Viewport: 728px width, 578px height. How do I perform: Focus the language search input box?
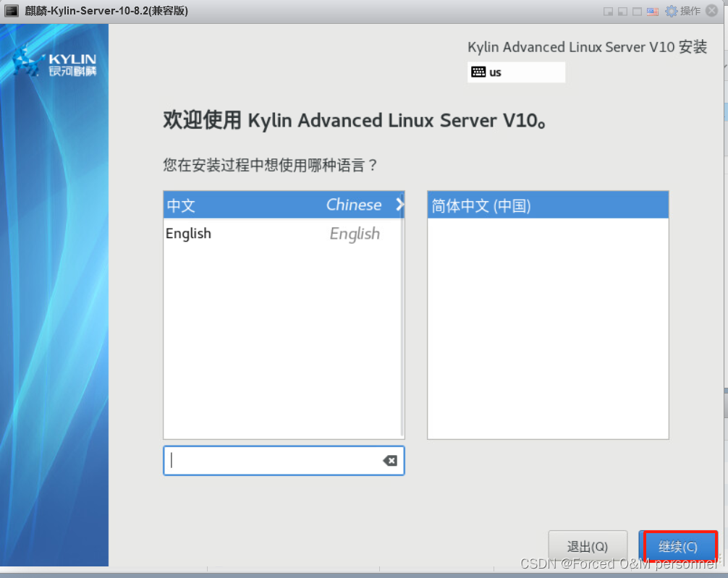(284, 461)
